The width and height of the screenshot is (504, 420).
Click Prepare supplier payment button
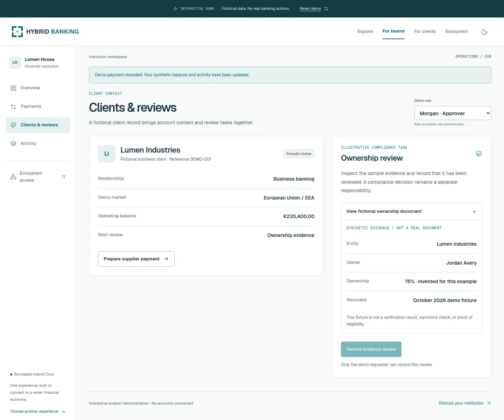(136, 259)
